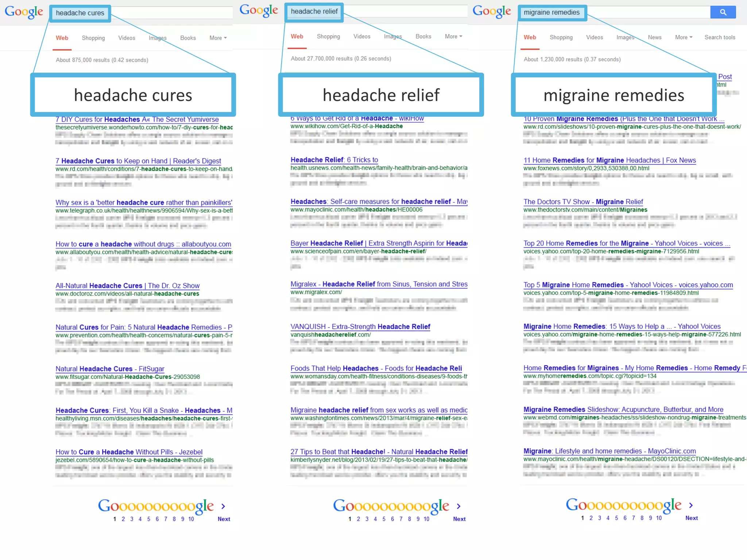Open Reader's Digest 7 Headache Cures result

pos(138,161)
